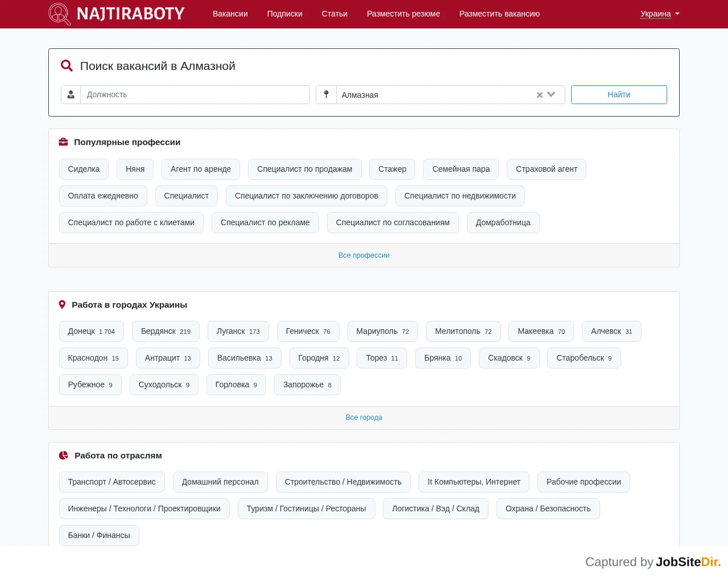Click the NAJTIRABOTY site title text
The image size is (728, 579).
pyautogui.click(x=131, y=14)
